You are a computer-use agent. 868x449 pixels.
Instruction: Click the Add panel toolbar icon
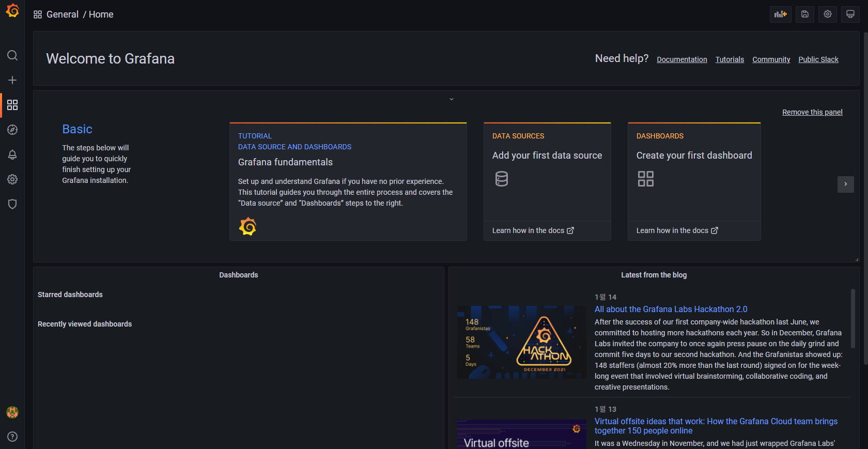[x=781, y=14]
